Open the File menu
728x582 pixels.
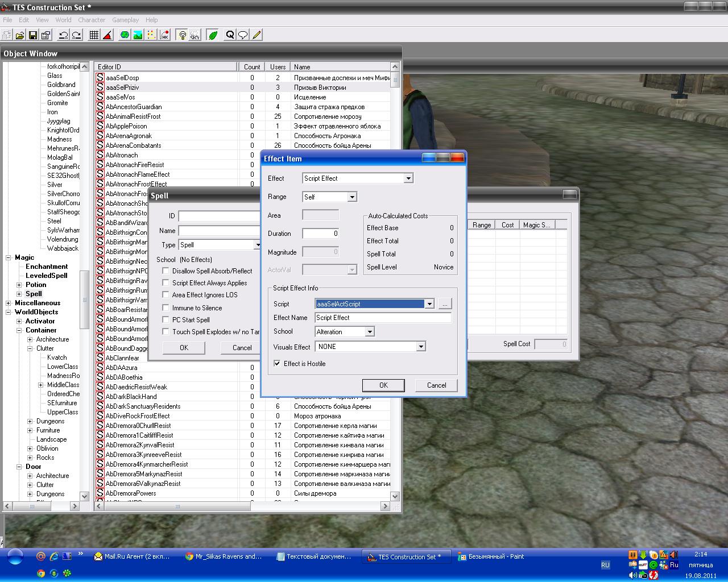tap(7, 20)
